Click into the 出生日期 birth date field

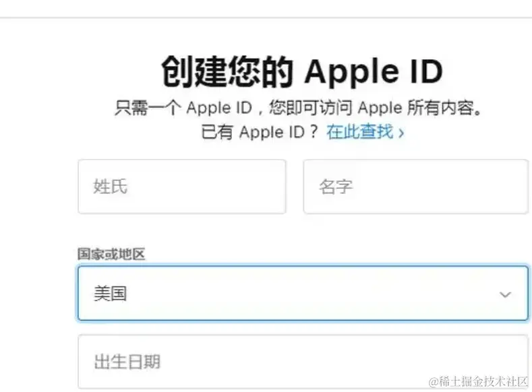tap(303, 362)
